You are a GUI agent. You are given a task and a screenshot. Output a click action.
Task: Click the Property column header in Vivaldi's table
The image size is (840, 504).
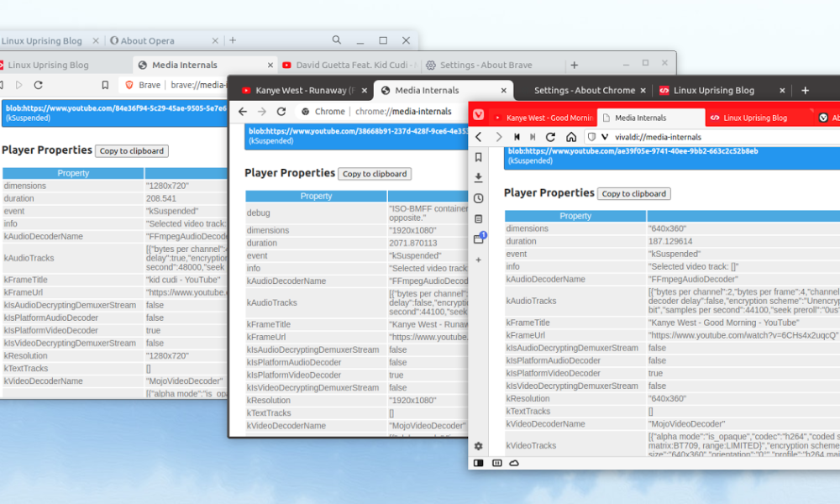click(575, 216)
